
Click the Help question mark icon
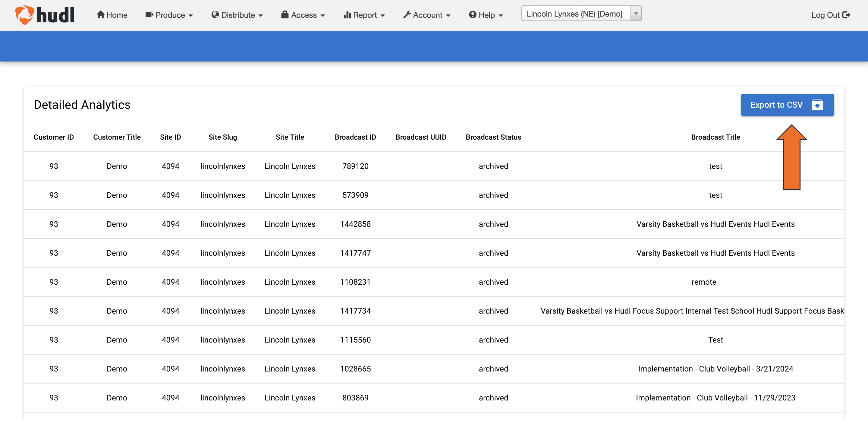pos(472,14)
